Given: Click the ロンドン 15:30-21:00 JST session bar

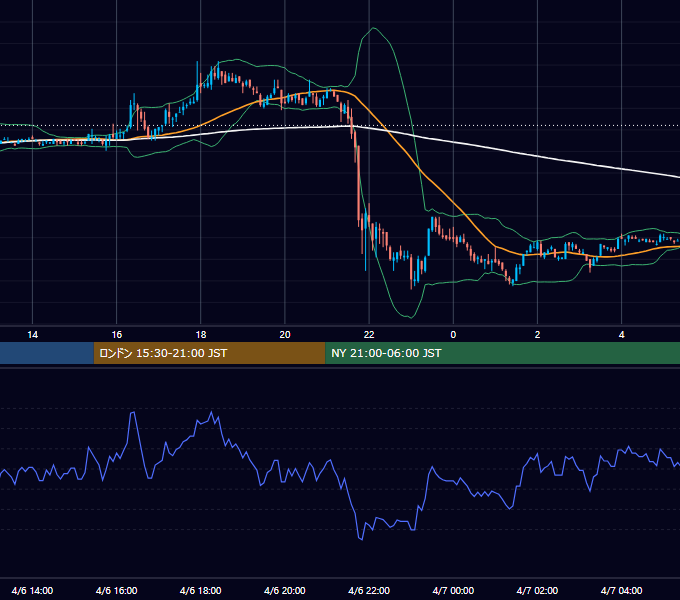Looking at the screenshot, I should pyautogui.click(x=209, y=353).
